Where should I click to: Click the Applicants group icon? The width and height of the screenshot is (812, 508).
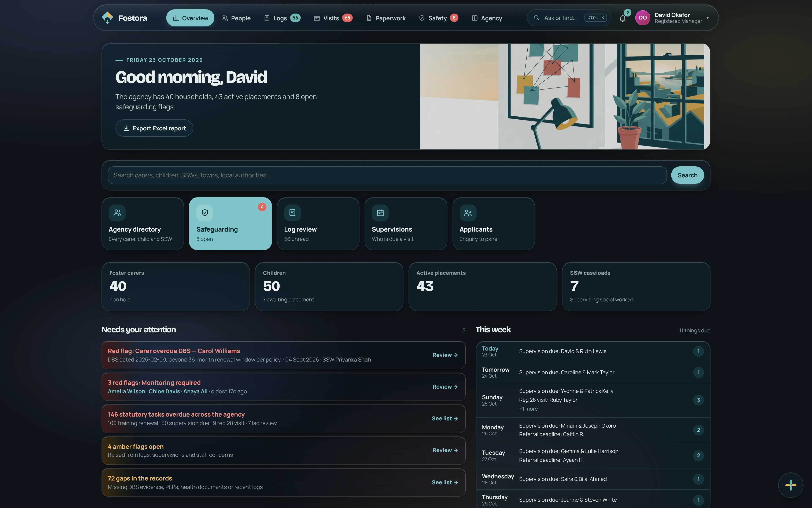point(468,213)
